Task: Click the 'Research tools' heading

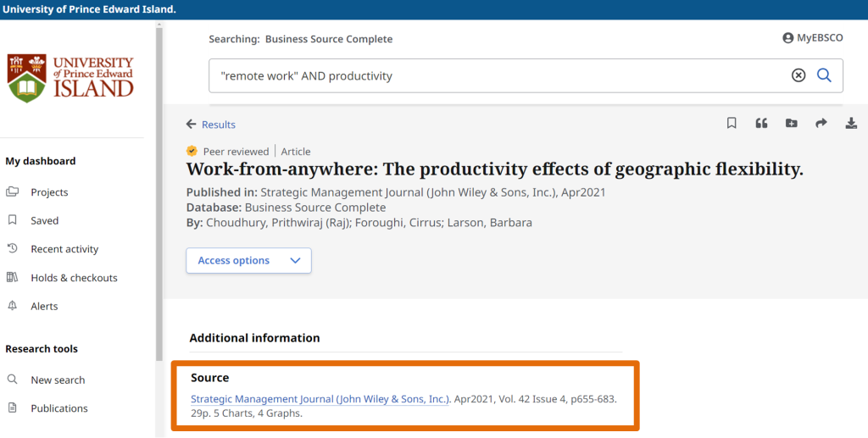Action: [x=42, y=349]
